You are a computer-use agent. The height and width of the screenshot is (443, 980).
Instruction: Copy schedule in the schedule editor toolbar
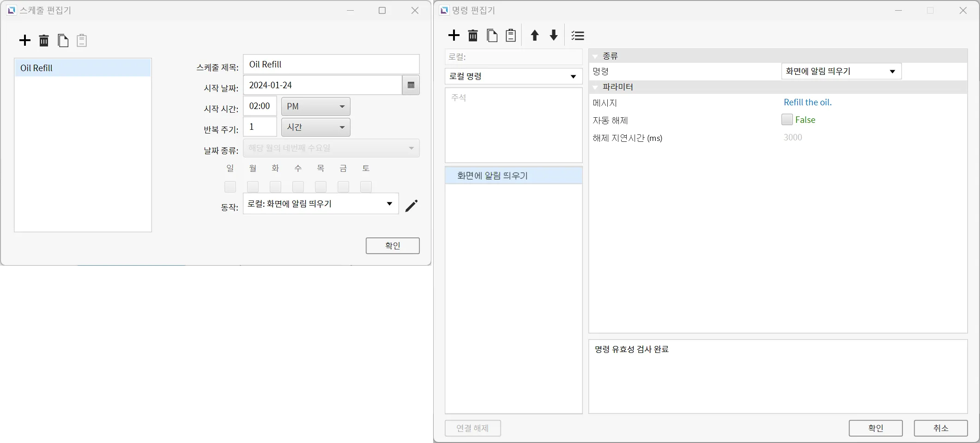click(x=63, y=41)
